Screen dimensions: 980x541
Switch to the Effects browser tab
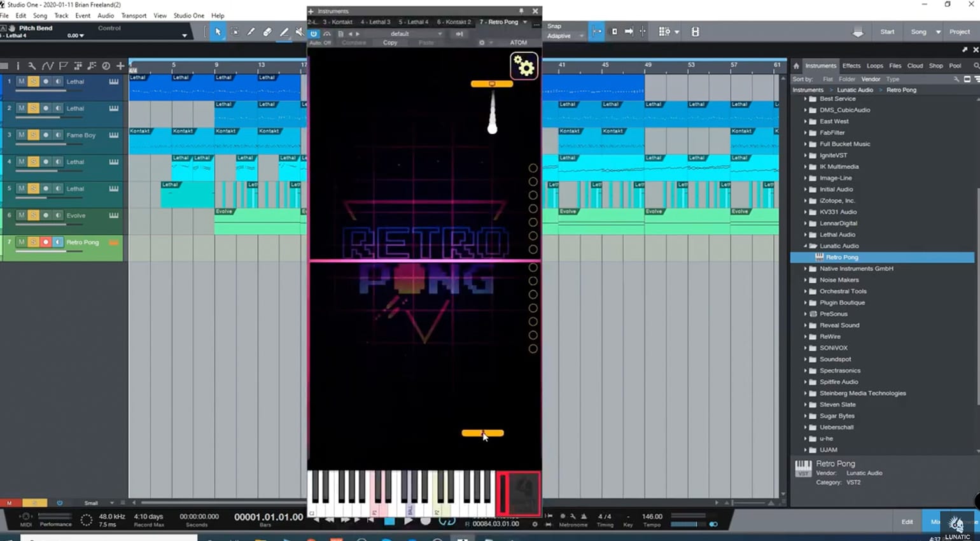pos(851,66)
